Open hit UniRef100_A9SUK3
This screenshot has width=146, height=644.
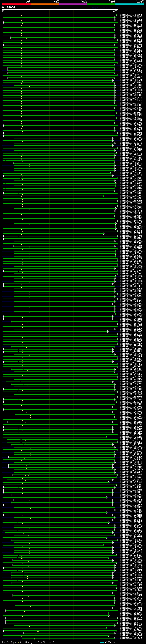coord(131,20)
